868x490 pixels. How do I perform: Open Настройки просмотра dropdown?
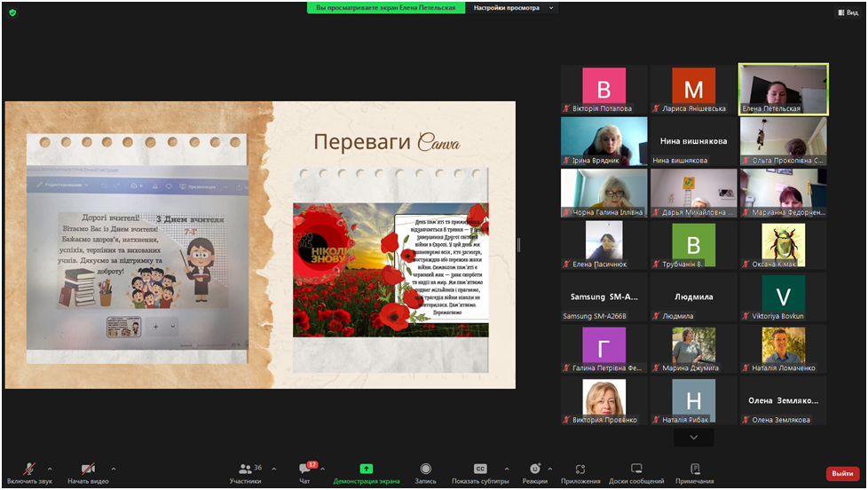513,8
